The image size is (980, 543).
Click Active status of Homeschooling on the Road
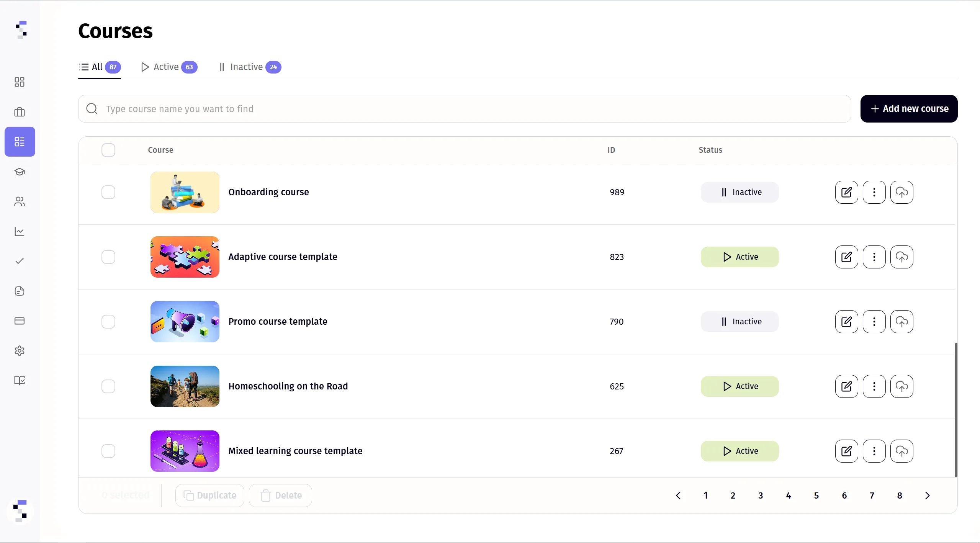coord(739,386)
